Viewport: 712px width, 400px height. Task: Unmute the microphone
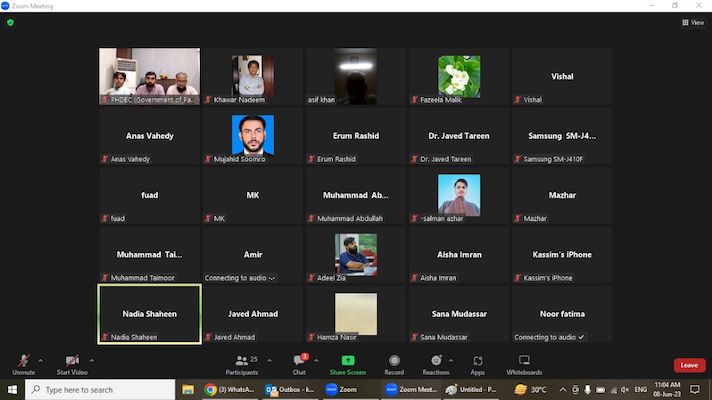pos(23,361)
